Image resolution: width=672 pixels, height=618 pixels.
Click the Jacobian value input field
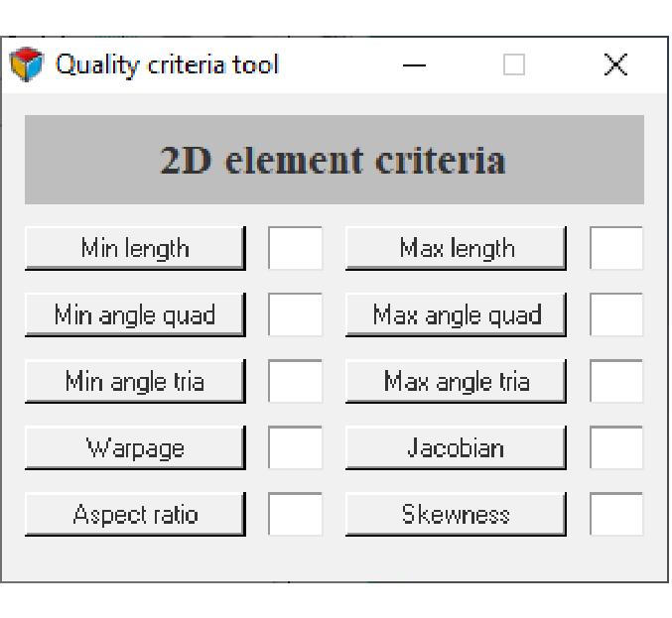[616, 448]
